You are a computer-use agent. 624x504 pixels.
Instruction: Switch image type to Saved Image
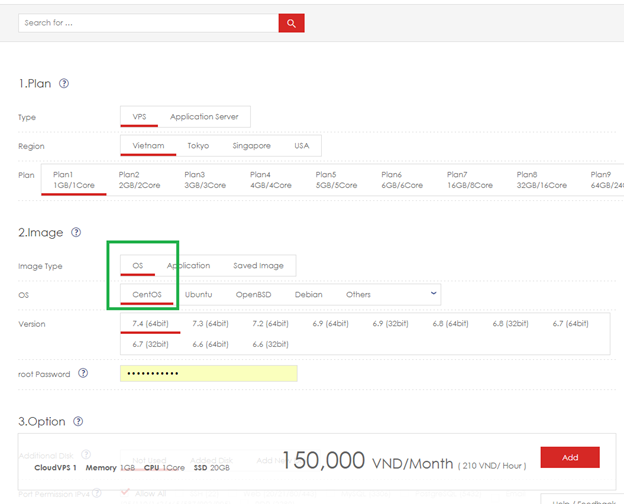pyautogui.click(x=258, y=266)
